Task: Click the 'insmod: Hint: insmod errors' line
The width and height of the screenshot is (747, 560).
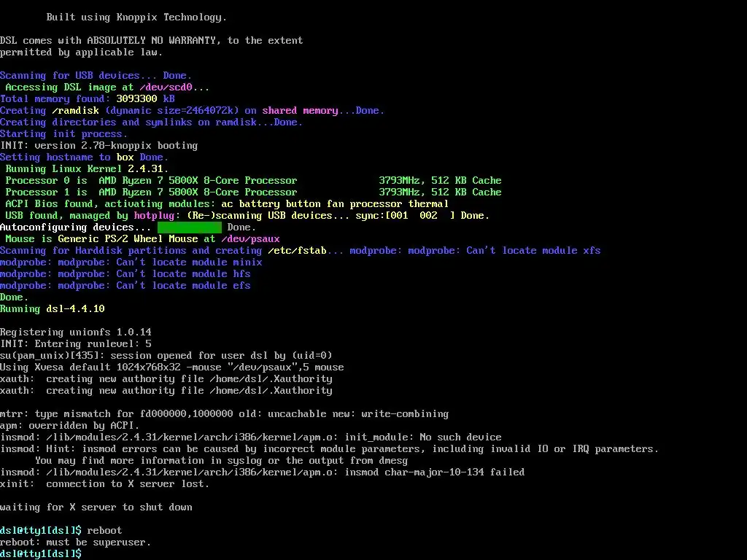Action: coord(329,449)
